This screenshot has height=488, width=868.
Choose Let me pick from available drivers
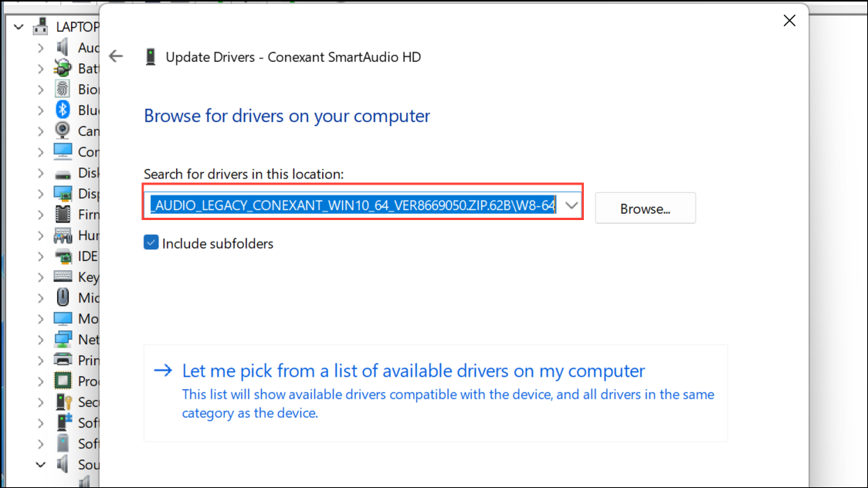435,393
